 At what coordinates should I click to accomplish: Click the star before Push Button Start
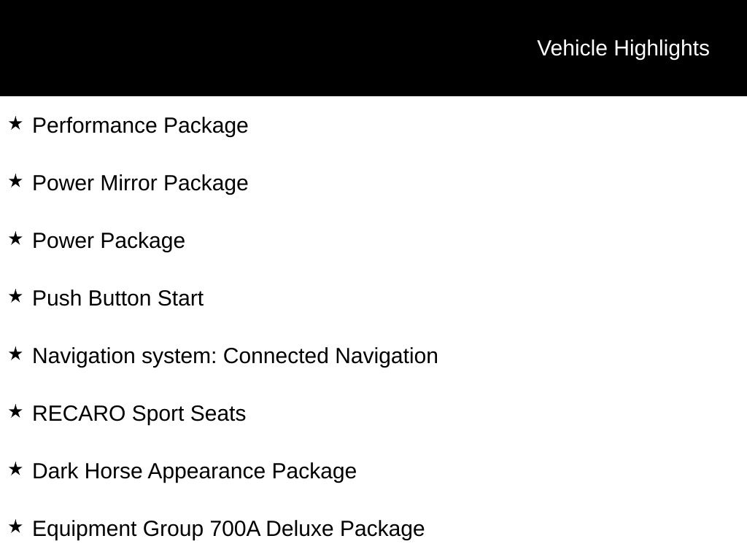pos(15,296)
